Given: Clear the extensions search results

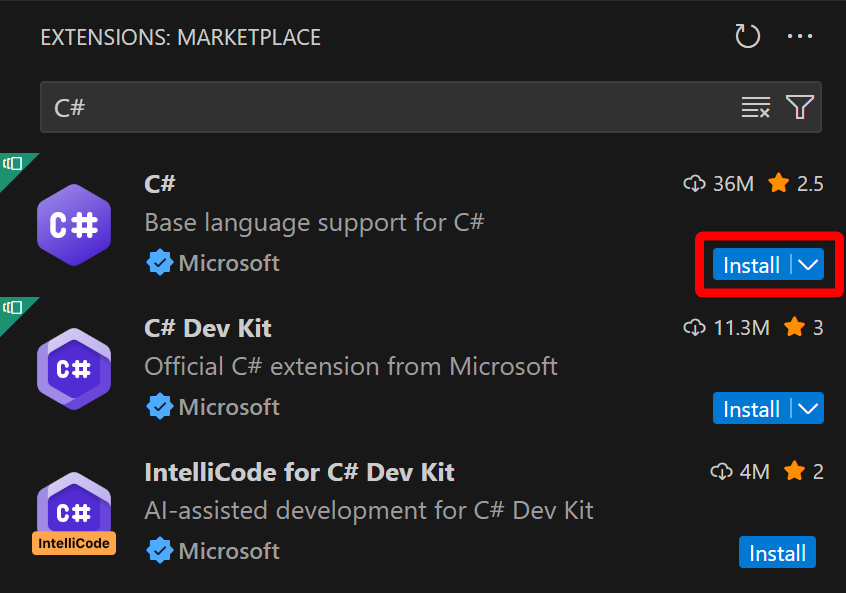Looking at the screenshot, I should (756, 108).
